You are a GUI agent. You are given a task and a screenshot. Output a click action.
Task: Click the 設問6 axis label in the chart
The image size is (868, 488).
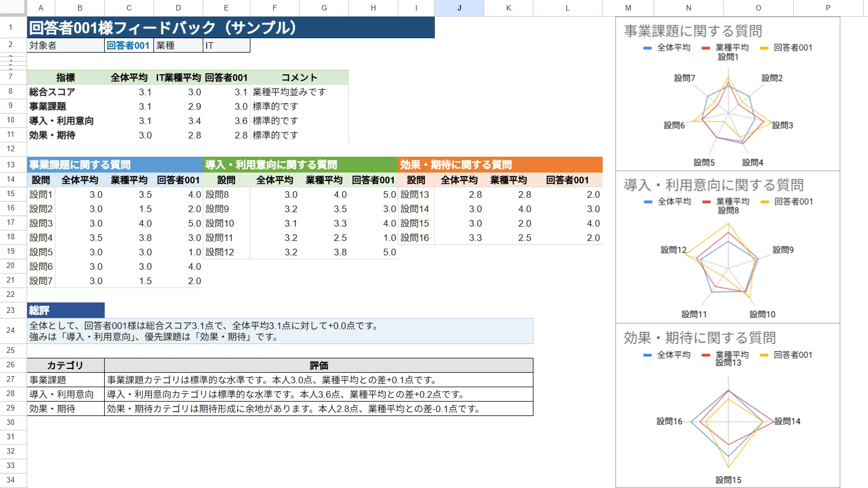pyautogui.click(x=674, y=125)
